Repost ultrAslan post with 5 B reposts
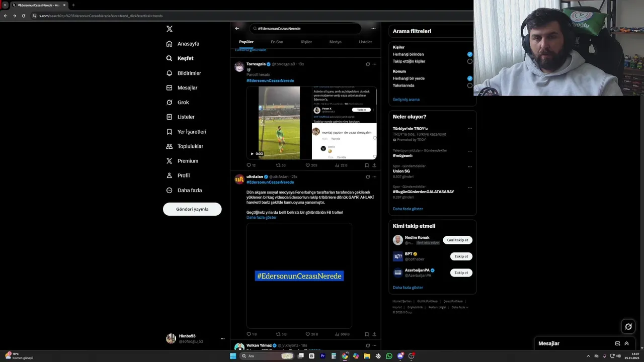644x362 pixels. (281, 334)
